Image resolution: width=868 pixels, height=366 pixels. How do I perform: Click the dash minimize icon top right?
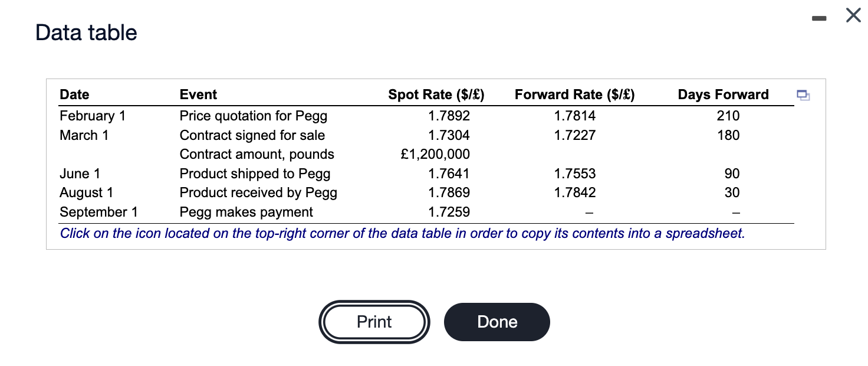[x=819, y=18]
